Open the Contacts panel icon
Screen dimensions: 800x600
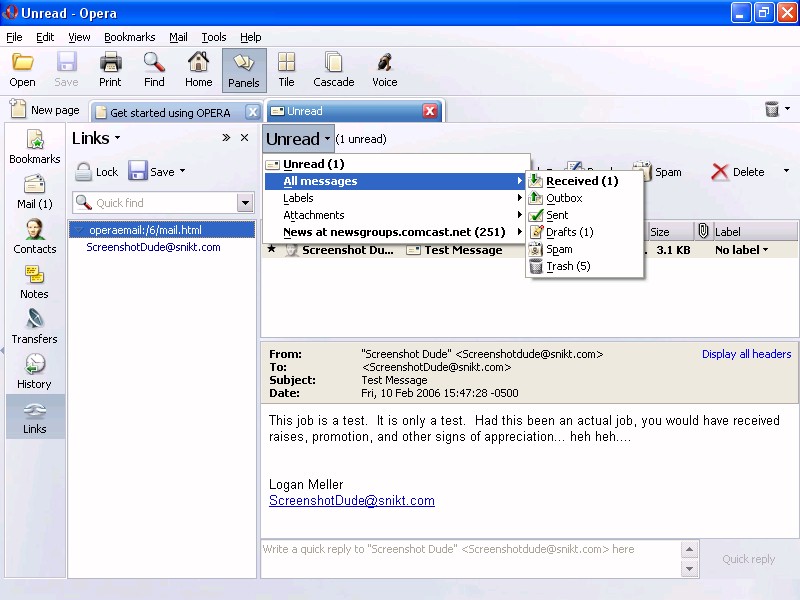click(x=34, y=237)
